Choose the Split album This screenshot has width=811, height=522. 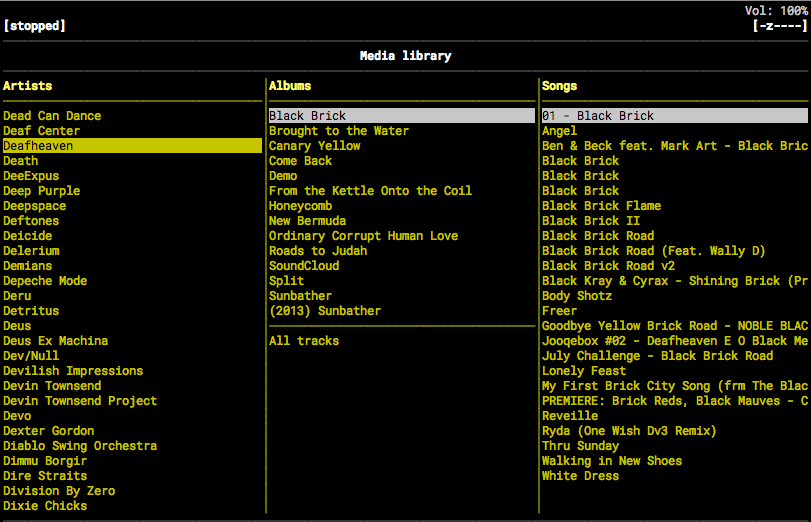[x=287, y=281]
